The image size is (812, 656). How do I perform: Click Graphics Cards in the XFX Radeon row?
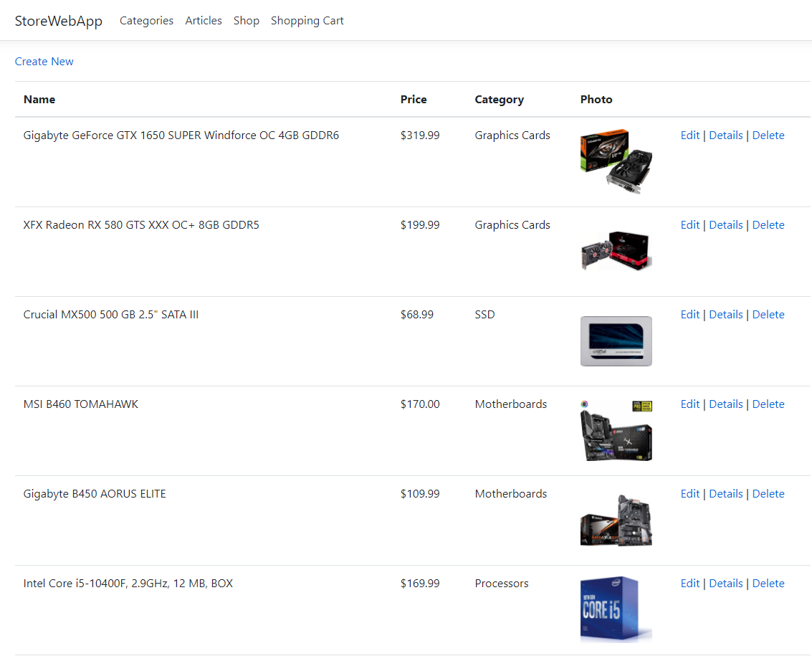click(x=512, y=225)
